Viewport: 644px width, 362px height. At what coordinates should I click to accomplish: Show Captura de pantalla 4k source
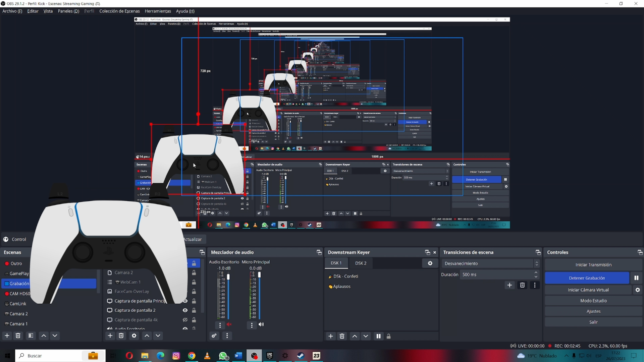[185, 320]
